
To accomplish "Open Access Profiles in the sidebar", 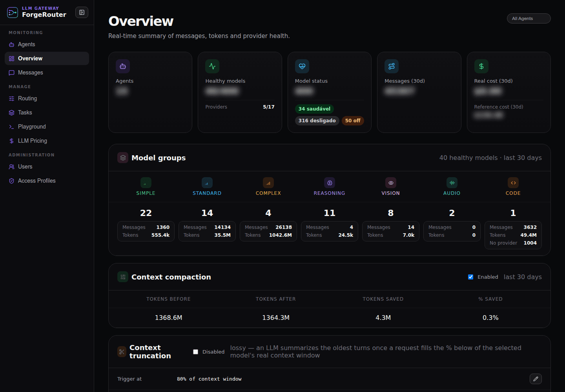I will click(x=47, y=181).
